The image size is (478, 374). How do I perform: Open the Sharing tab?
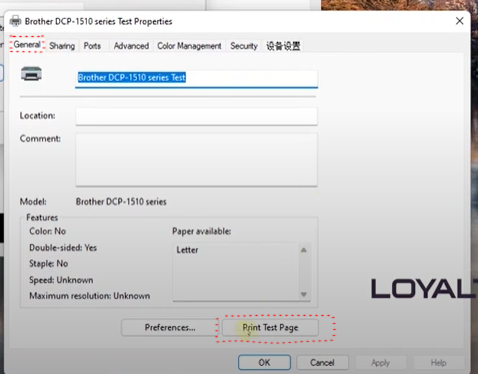[62, 46]
